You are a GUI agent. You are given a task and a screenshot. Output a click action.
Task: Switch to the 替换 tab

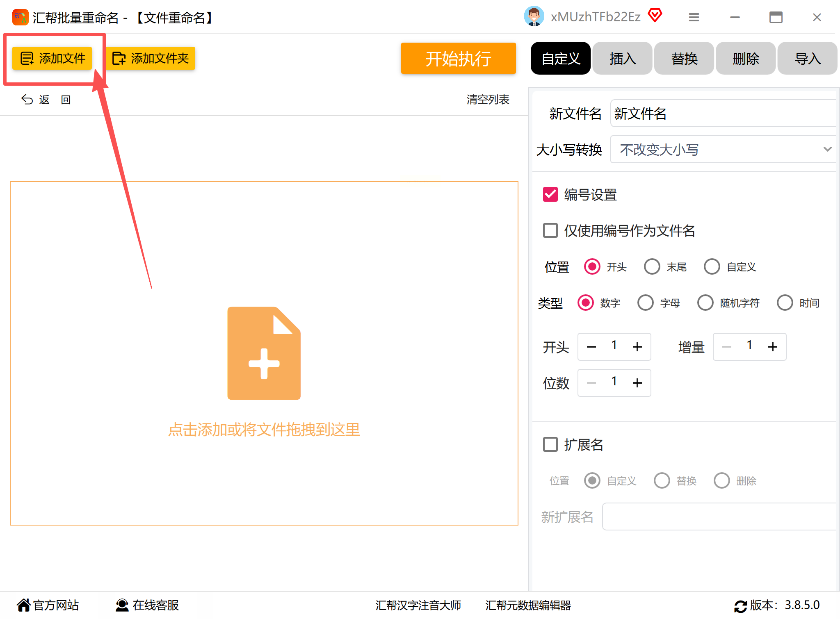(x=684, y=59)
